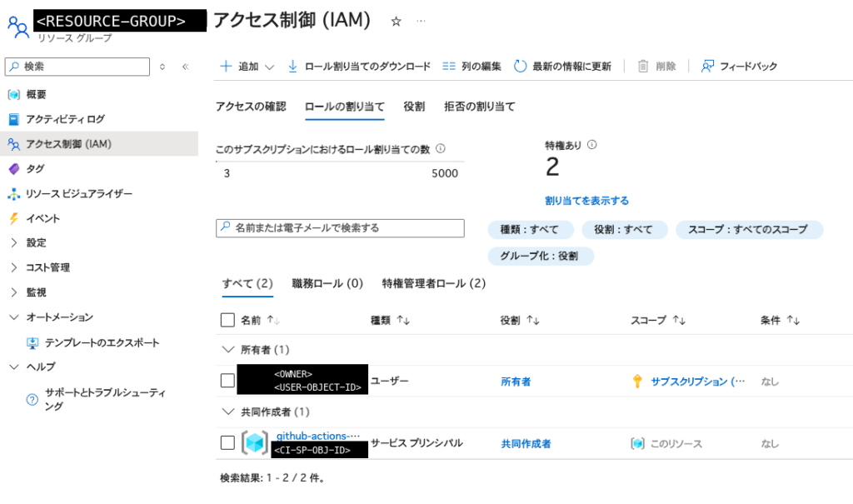Open the 役割 : すべて filter
853x504 pixels.
[x=624, y=230]
